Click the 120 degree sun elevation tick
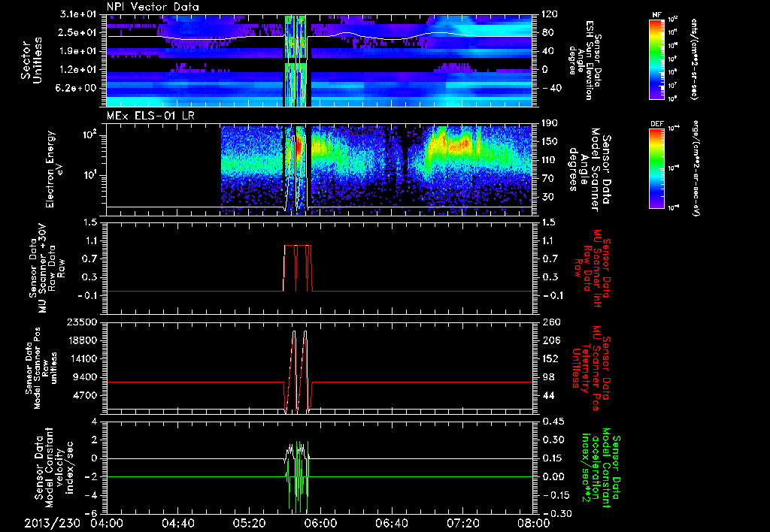The height and width of the screenshot is (532, 770). (550, 14)
